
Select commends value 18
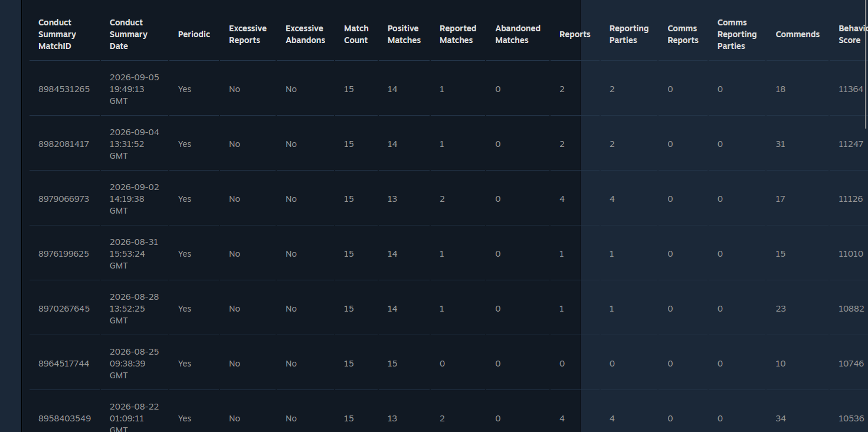point(781,89)
